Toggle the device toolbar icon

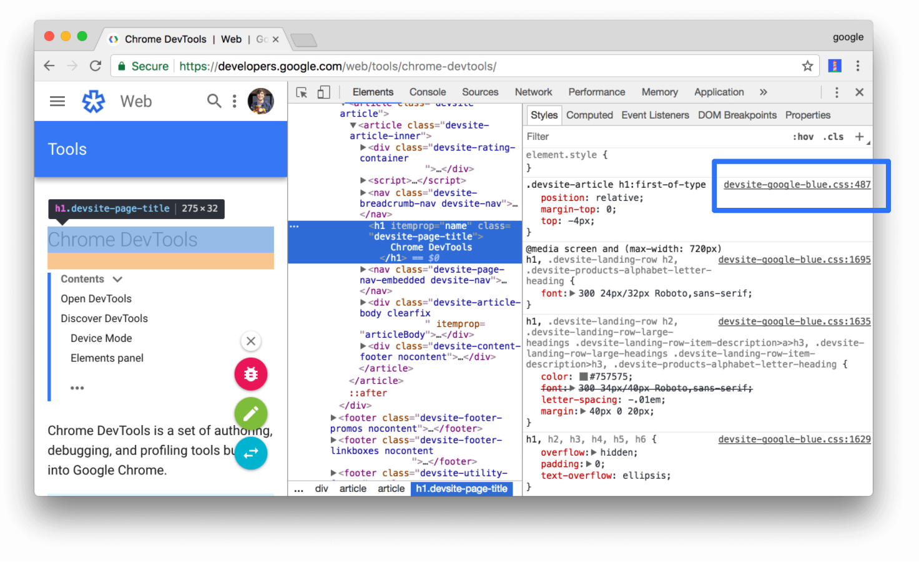click(324, 92)
